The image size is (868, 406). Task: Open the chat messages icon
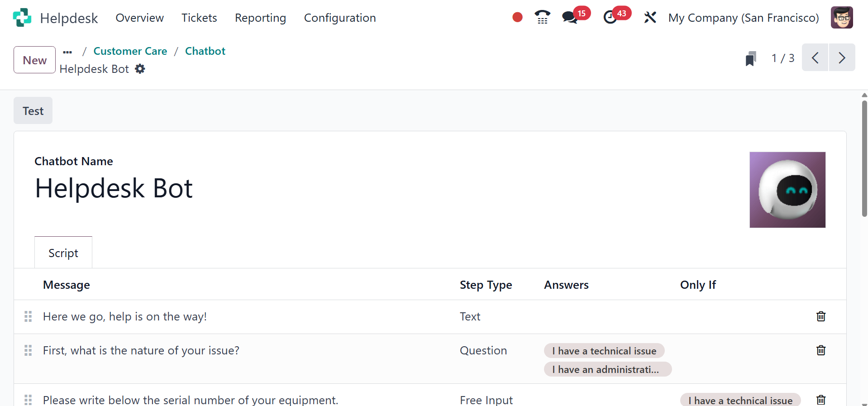[x=570, y=18]
